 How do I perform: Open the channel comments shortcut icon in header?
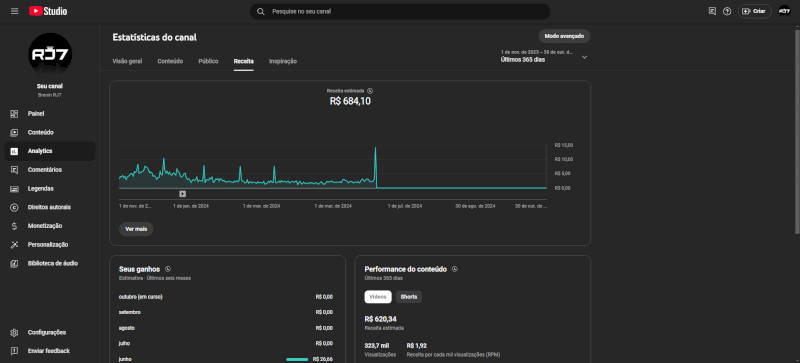pos(712,11)
